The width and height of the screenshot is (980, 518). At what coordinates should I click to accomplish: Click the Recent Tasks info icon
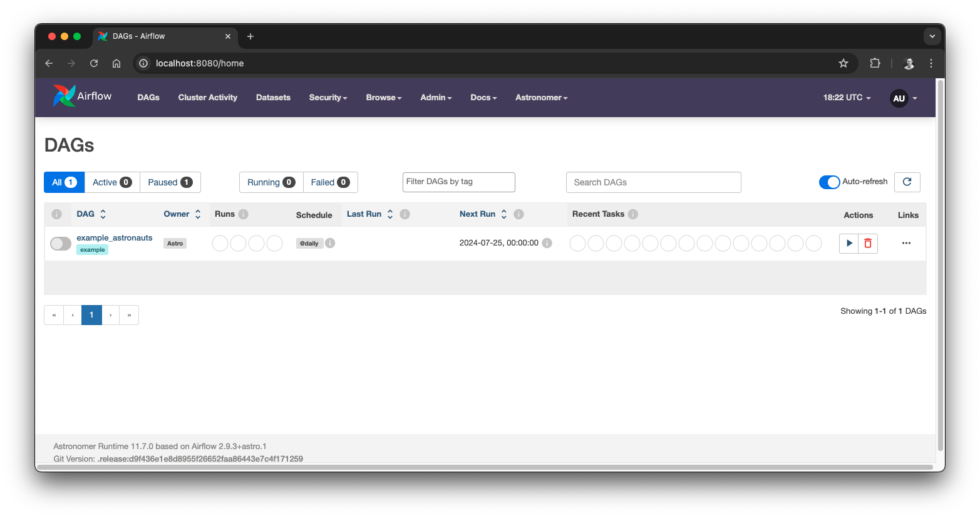[x=632, y=214]
